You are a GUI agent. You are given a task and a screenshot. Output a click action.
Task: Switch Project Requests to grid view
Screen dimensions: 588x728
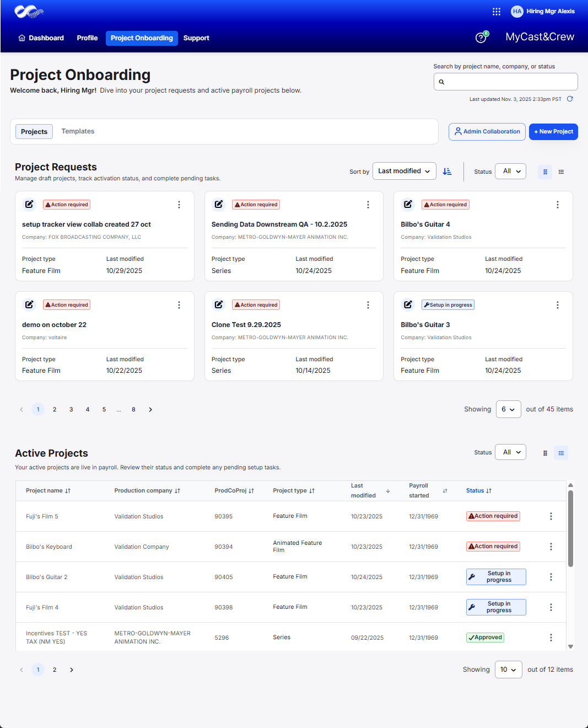(x=545, y=172)
